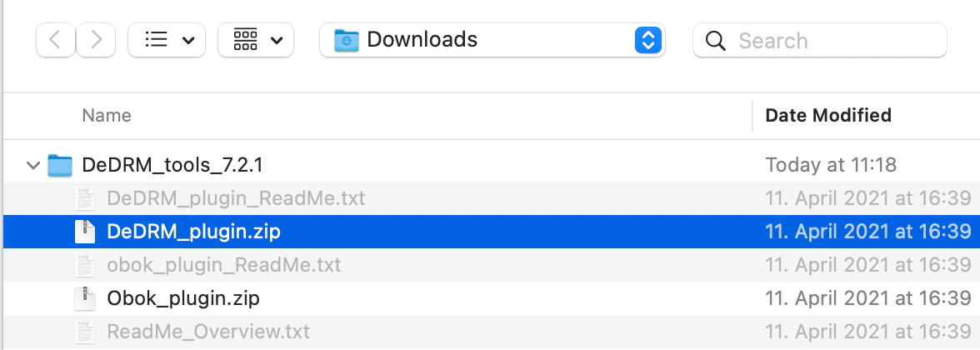Select the DeDRM_tools_7.2.1 folder icon
The width and height of the screenshot is (980, 350).
coord(61,165)
